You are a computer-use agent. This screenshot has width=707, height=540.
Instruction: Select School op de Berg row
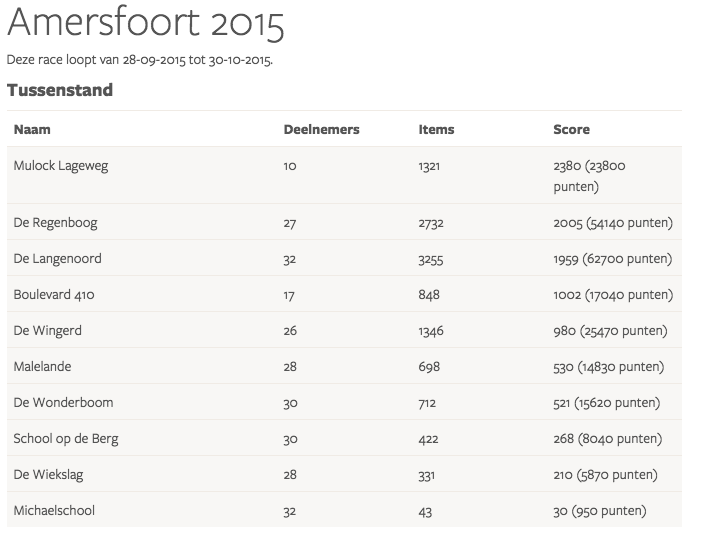[x=66, y=439]
